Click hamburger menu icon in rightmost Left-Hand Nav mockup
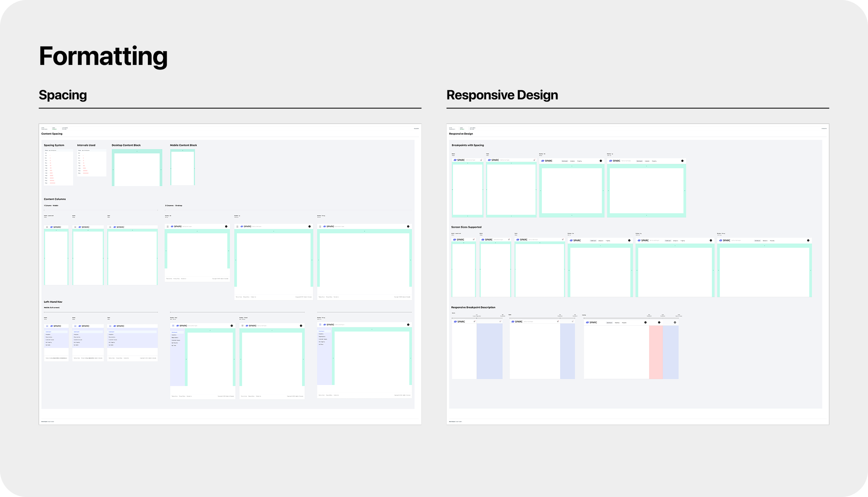 320,324
